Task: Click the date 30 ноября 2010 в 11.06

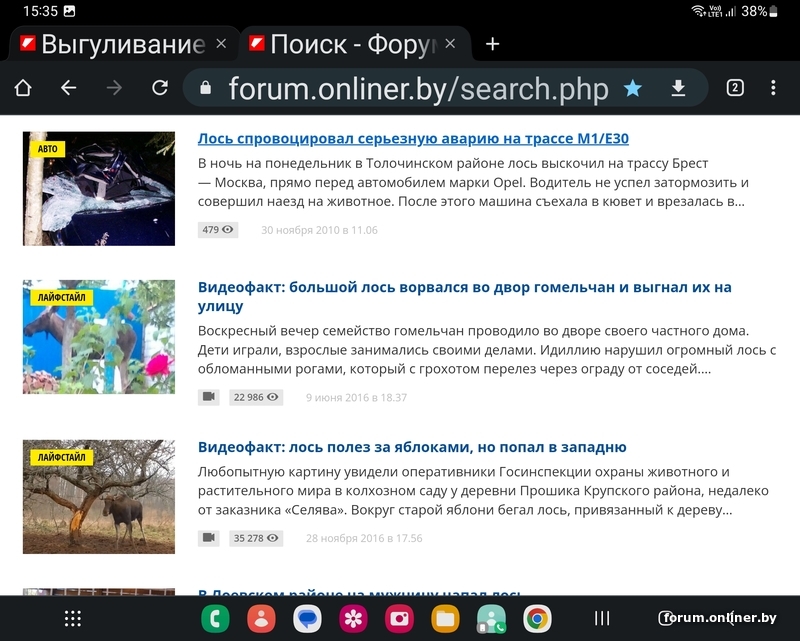Action: point(319,230)
